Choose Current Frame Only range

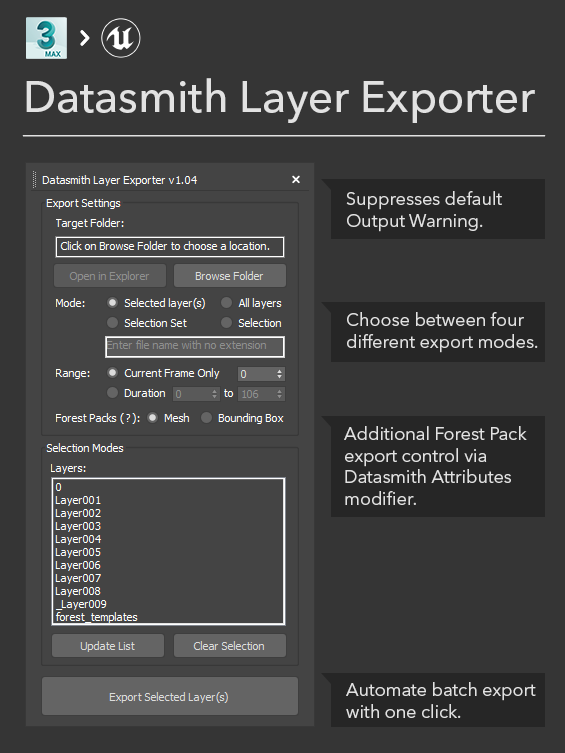click(112, 373)
